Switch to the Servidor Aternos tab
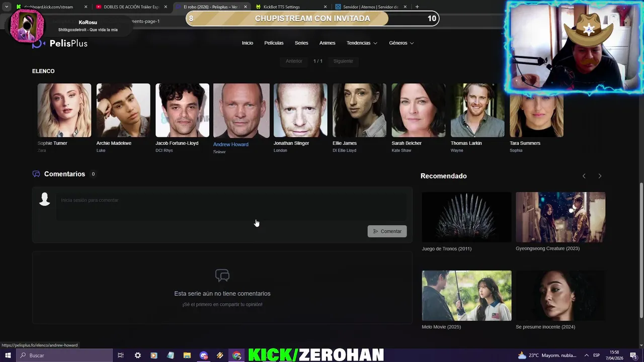The height and width of the screenshot is (362, 644). pyautogui.click(x=370, y=7)
